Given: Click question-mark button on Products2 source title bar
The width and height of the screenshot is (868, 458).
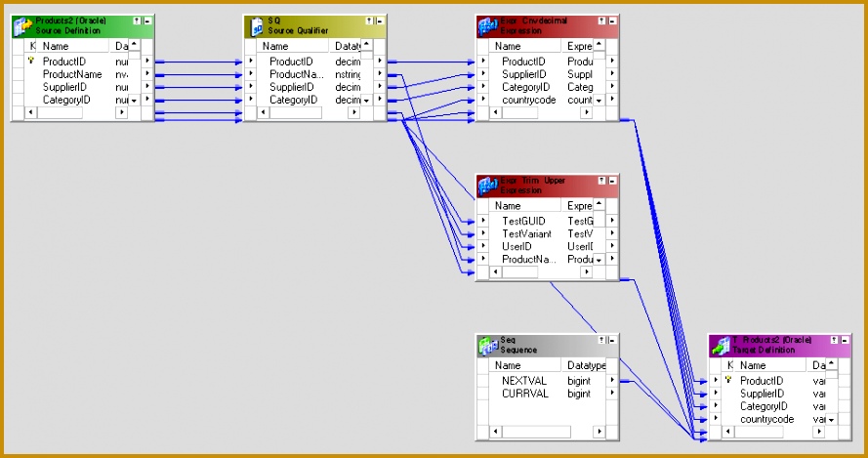Looking at the screenshot, I should [x=138, y=21].
